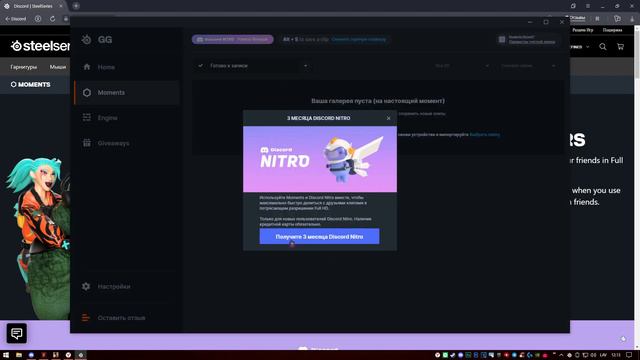640x360 pixels.
Task: Click the taskbar clock
Action: [616, 355]
